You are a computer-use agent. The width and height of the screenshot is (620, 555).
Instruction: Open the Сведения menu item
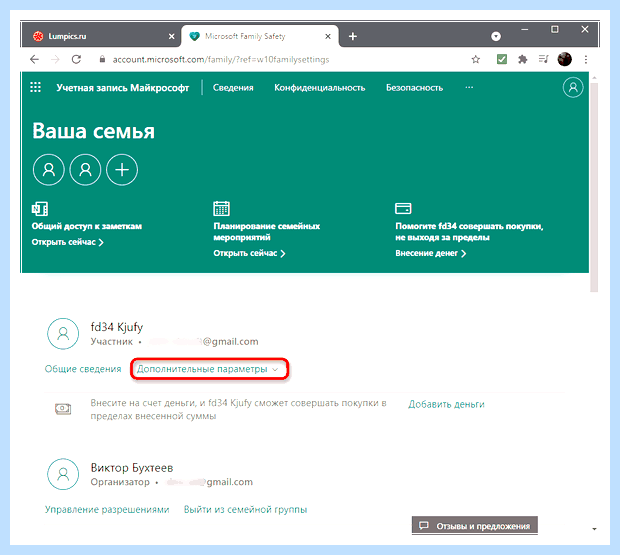tap(233, 88)
